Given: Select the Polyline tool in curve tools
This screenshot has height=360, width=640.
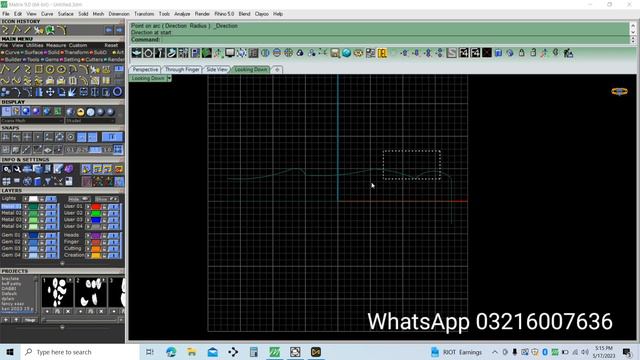Looking at the screenshot, I should (6, 69).
